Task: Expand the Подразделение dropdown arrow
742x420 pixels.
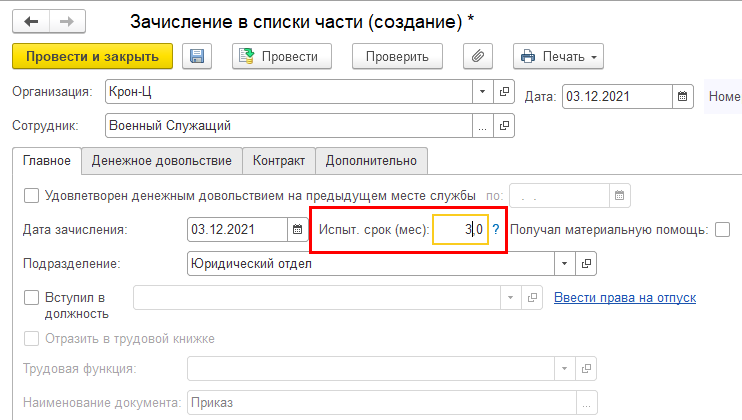Action: coord(566,263)
